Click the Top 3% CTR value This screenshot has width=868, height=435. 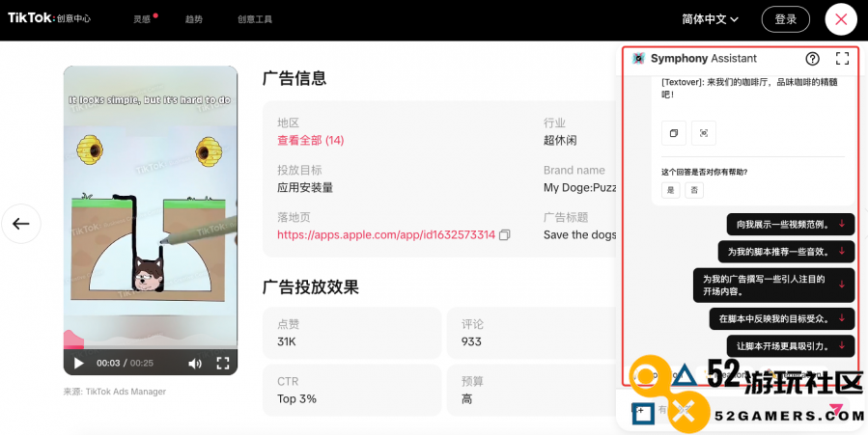tap(296, 399)
